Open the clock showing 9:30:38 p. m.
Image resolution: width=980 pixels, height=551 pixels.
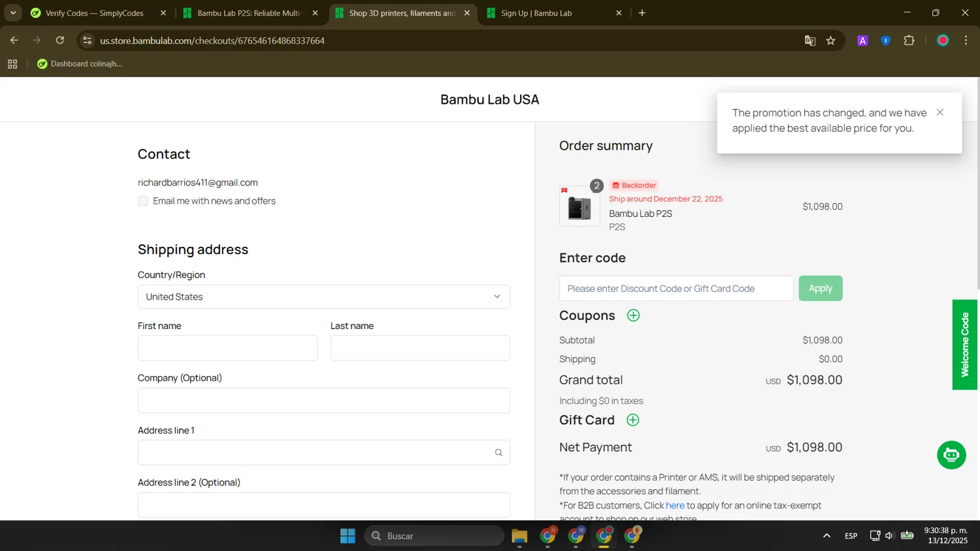pyautogui.click(x=946, y=535)
